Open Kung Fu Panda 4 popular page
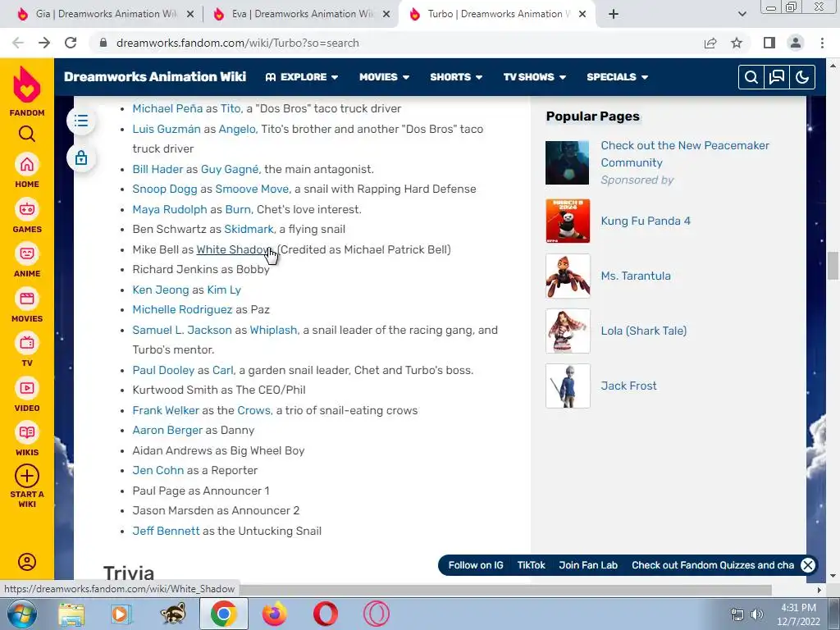 (646, 221)
